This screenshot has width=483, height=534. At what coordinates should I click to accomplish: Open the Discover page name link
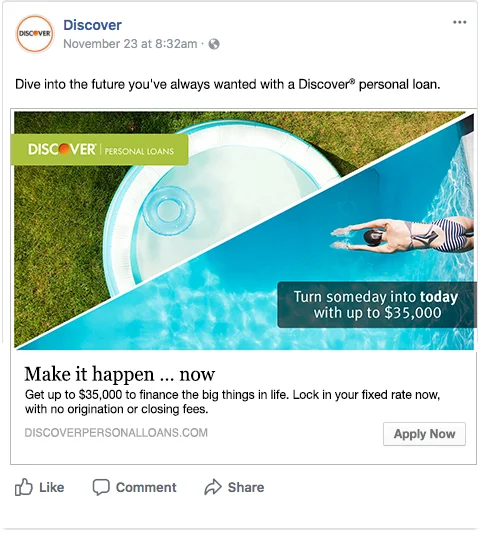tap(92, 25)
